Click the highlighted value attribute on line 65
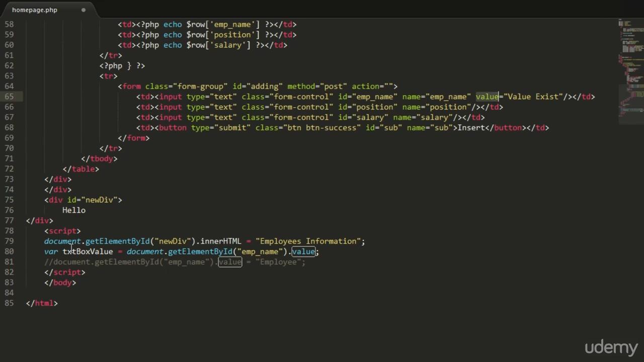 [487, 97]
